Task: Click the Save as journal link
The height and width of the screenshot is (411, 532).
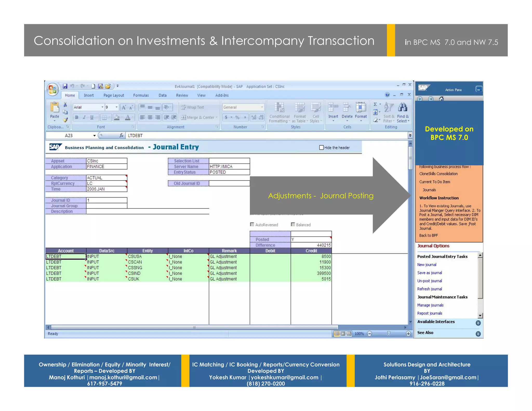Action: click(x=429, y=273)
